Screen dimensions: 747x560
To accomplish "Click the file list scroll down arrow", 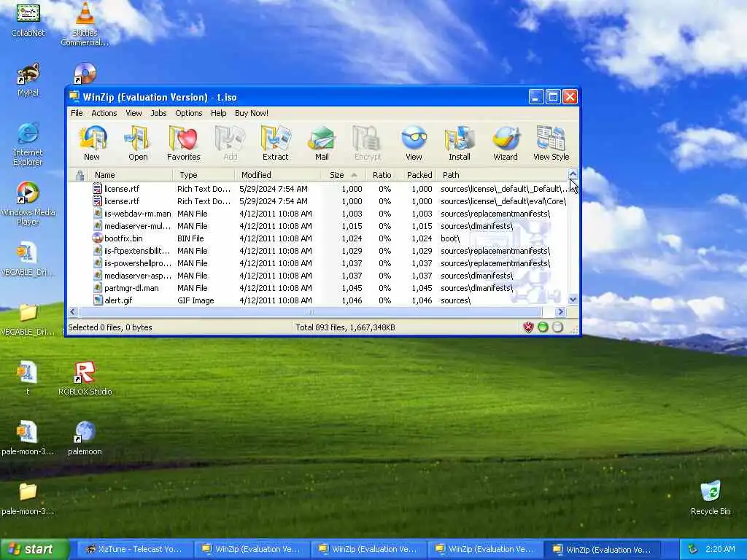I will tap(573, 300).
